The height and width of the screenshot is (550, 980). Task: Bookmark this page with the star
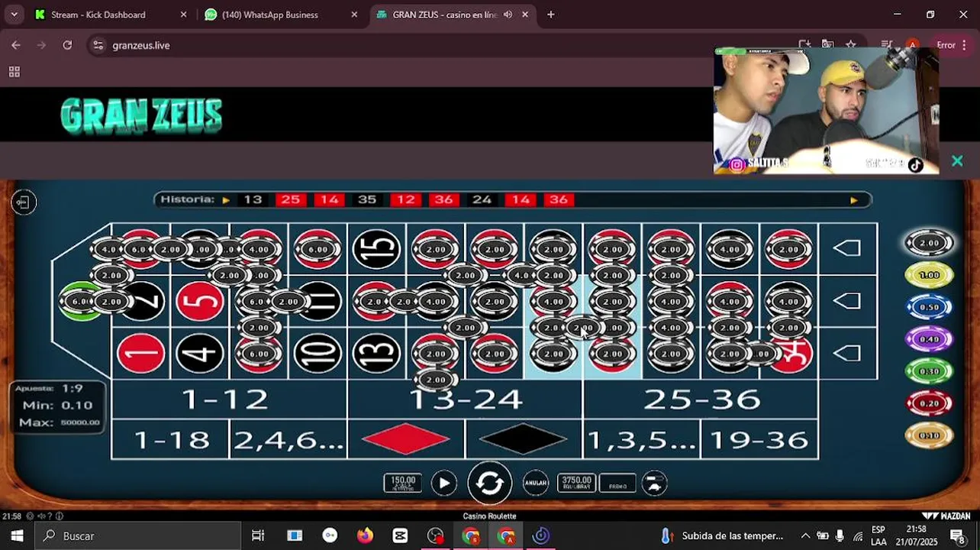851,45
